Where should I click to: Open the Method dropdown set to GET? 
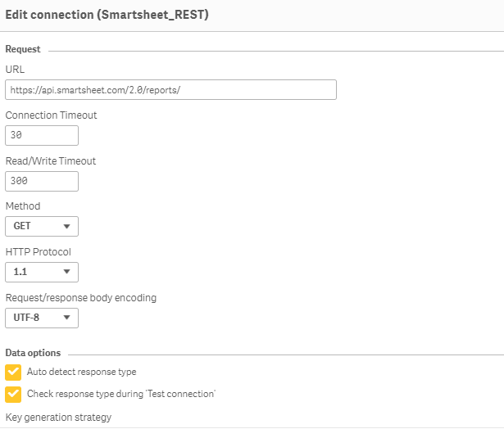[41, 227]
